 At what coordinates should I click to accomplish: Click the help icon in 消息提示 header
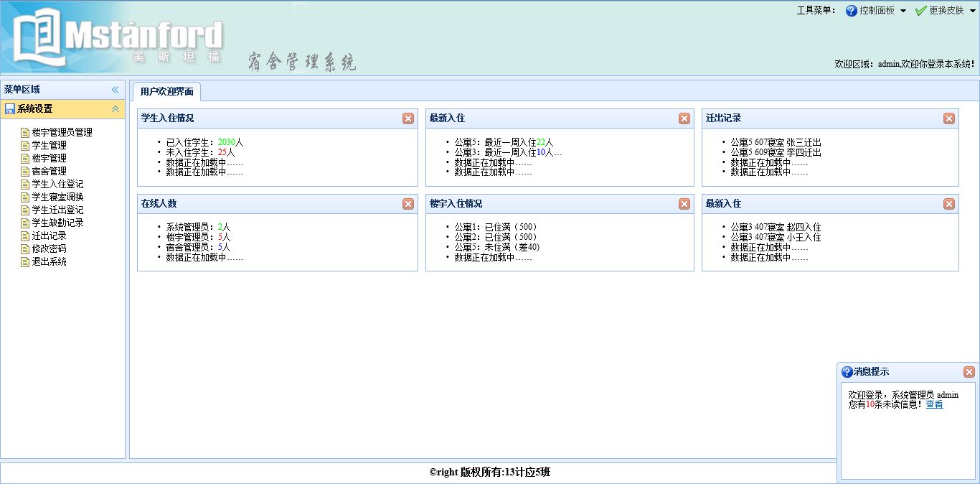pyautogui.click(x=847, y=372)
